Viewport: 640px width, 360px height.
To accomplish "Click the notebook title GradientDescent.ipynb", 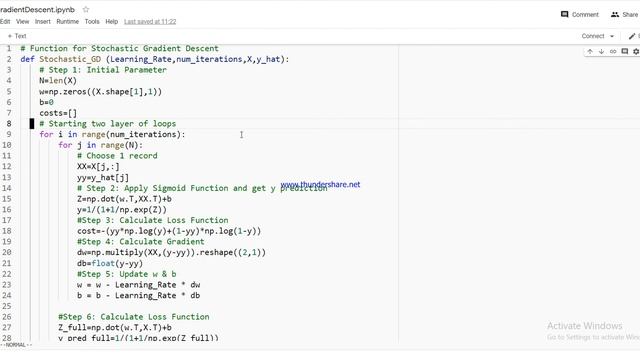I will pyautogui.click(x=38, y=9).
